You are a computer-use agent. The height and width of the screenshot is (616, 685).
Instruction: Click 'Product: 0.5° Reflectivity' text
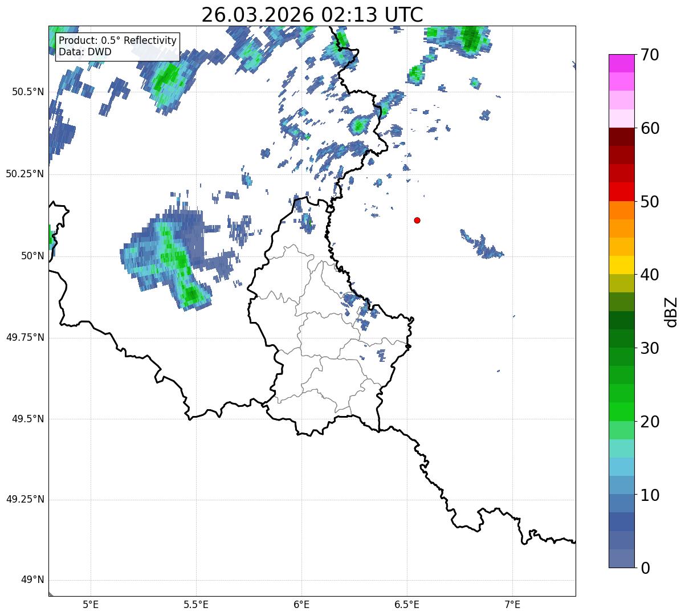117,41
